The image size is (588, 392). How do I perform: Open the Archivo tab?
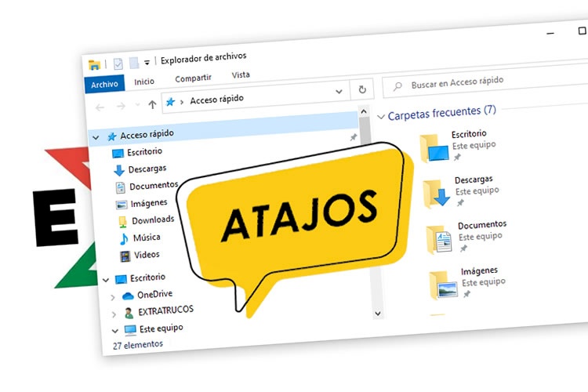[104, 85]
